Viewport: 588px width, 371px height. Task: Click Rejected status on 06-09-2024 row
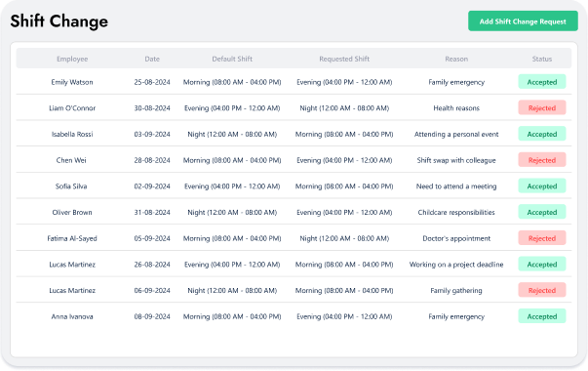(x=542, y=290)
